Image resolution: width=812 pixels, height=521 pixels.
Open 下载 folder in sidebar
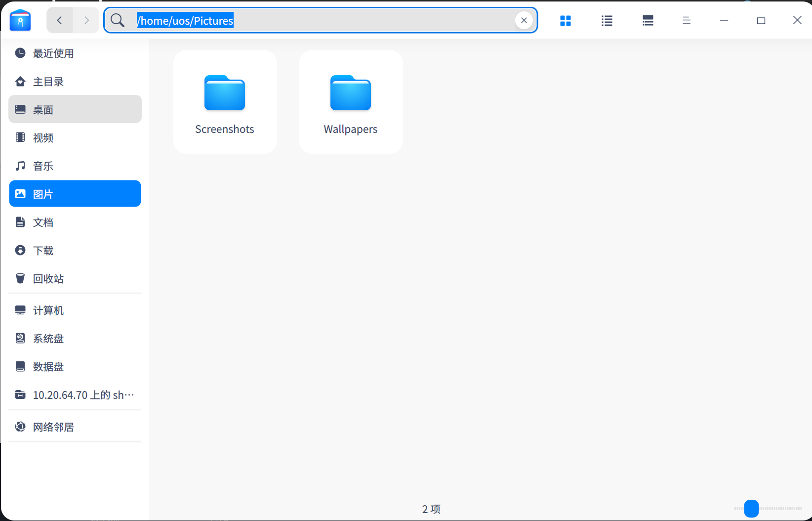point(75,250)
